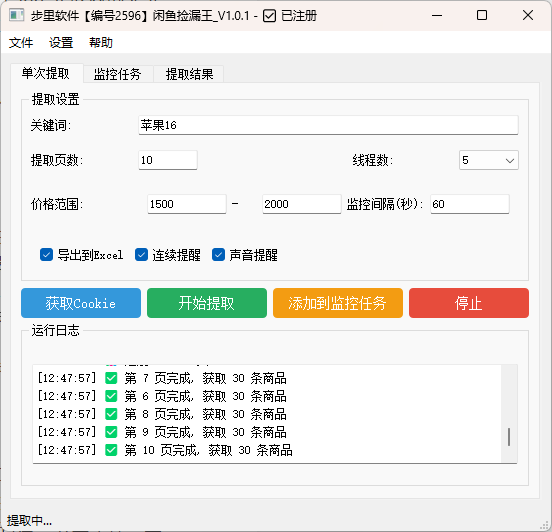Click the maximum price field 2000
The height and width of the screenshot is (532, 552).
pyautogui.click(x=301, y=204)
